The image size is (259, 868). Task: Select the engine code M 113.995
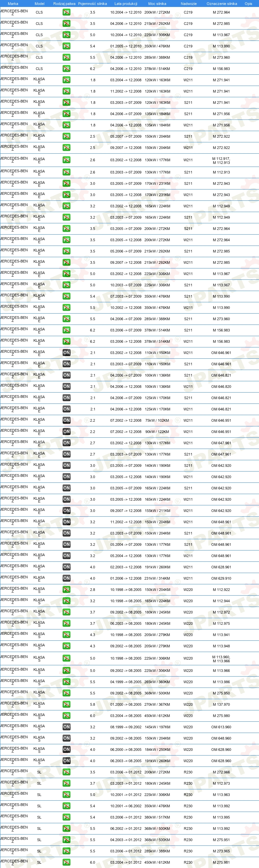pyautogui.click(x=221, y=818)
